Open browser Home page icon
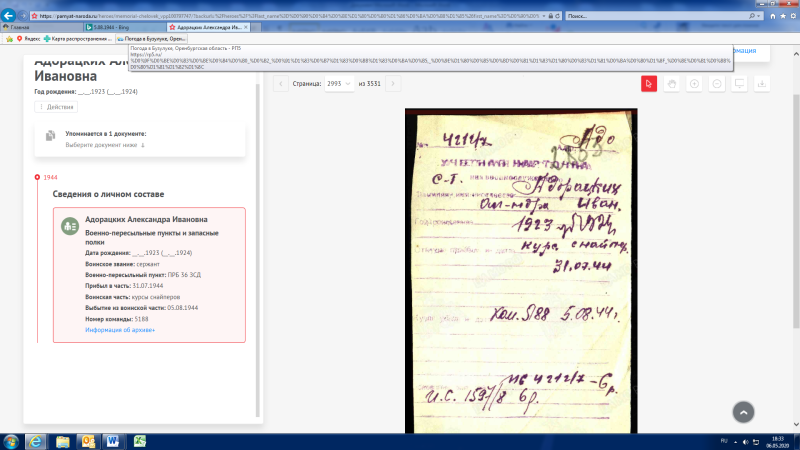Viewport: 800px width, 450px height. click(x=772, y=16)
